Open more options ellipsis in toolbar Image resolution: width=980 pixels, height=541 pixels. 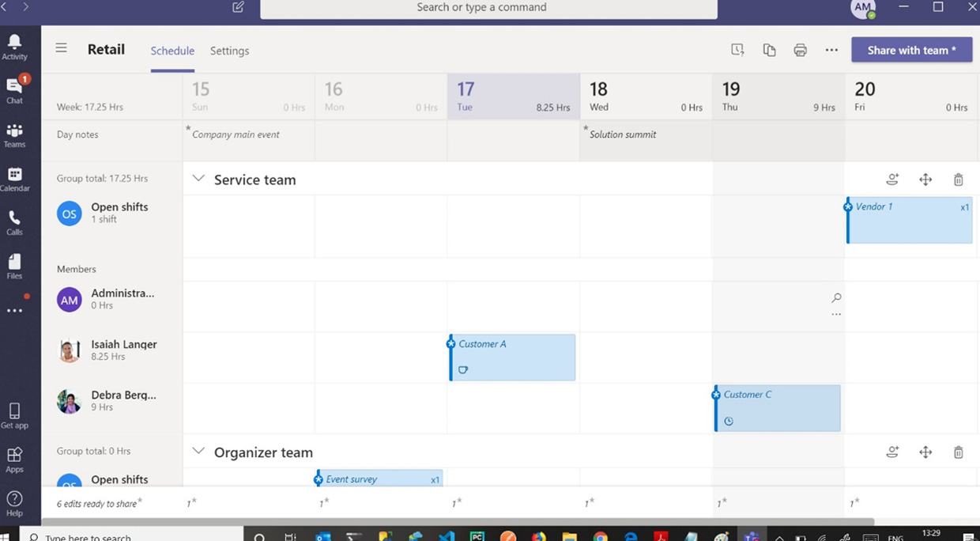click(x=831, y=50)
